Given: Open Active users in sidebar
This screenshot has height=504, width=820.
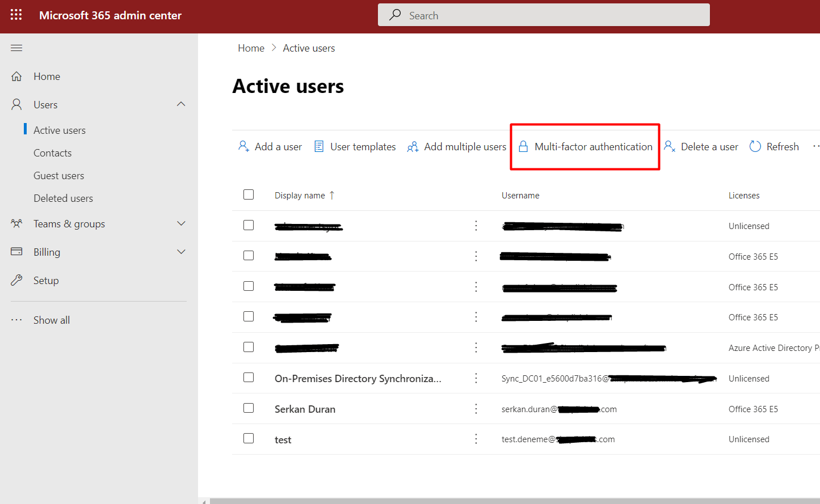Looking at the screenshot, I should 60,130.
